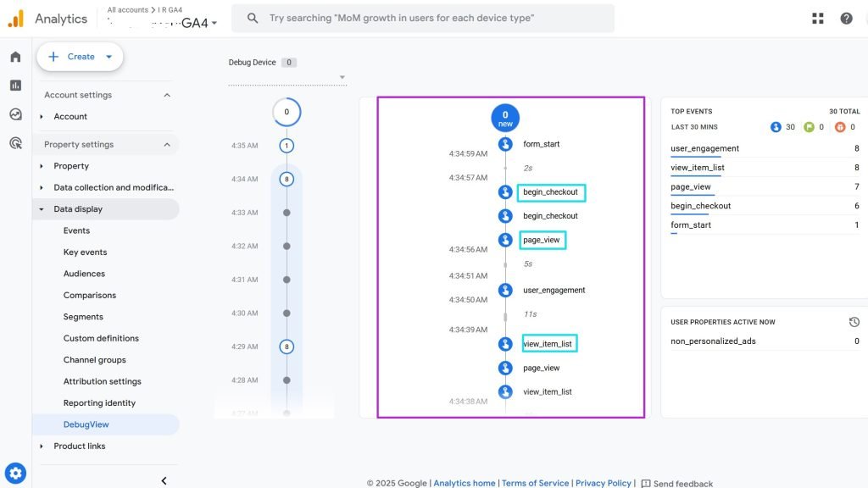Open the Privacy Policy link
Screen dimensions: 868x488
(603, 483)
